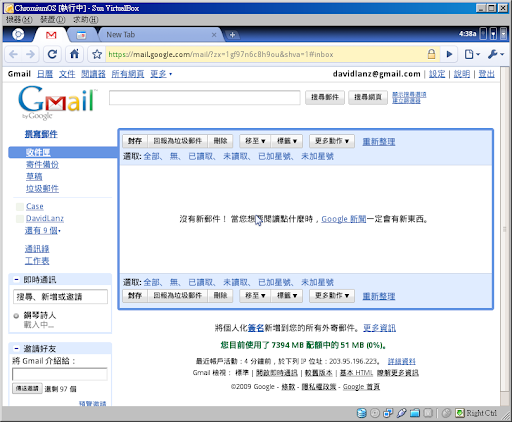Open the wrench settings menu
The height and width of the screenshot is (422, 512).
click(x=496, y=54)
